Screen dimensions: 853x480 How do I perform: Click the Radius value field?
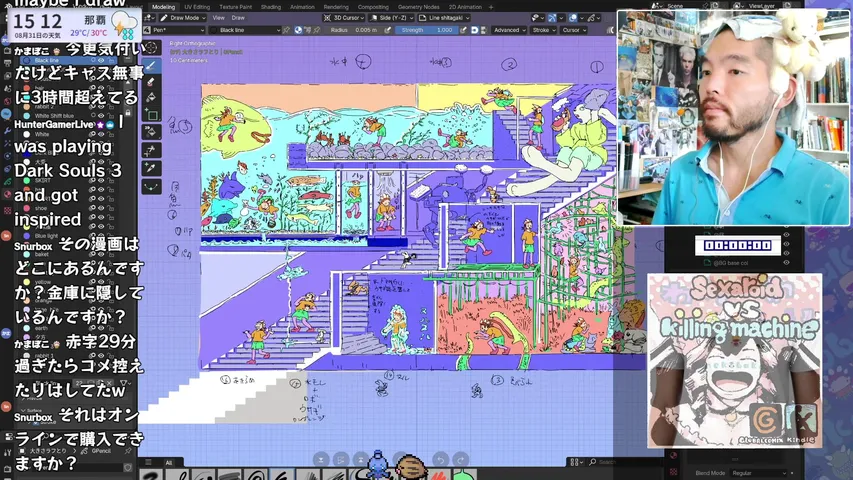pyautogui.click(x=354, y=30)
